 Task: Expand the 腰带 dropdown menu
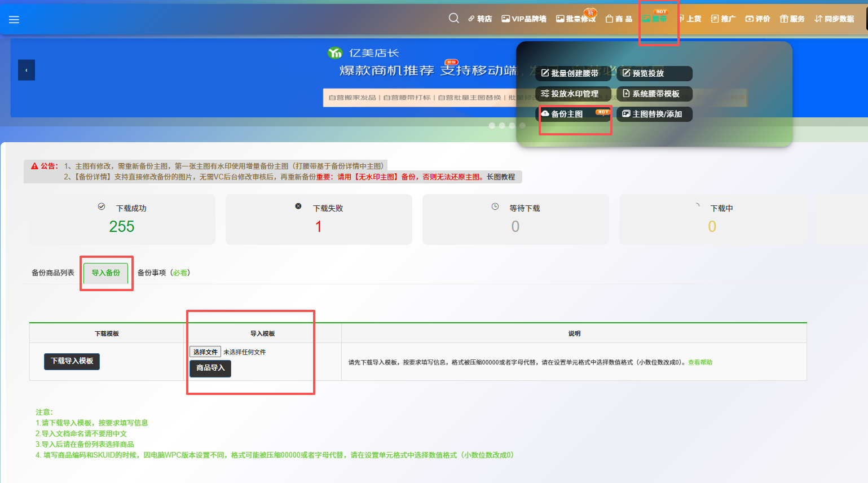(654, 19)
